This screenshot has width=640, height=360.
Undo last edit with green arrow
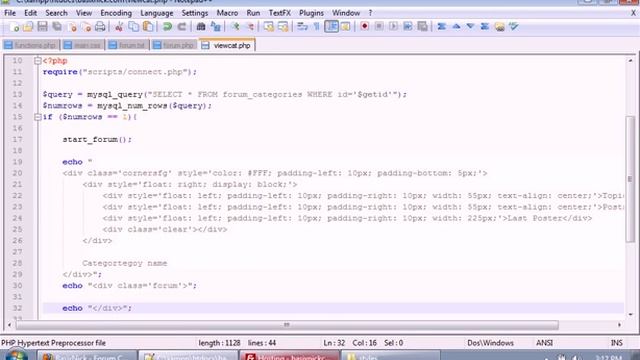pos(167,27)
